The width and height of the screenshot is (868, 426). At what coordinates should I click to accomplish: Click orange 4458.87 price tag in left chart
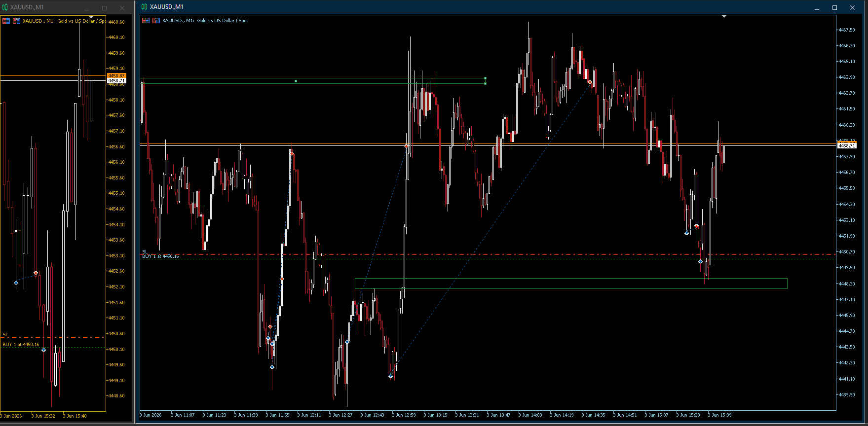116,75
